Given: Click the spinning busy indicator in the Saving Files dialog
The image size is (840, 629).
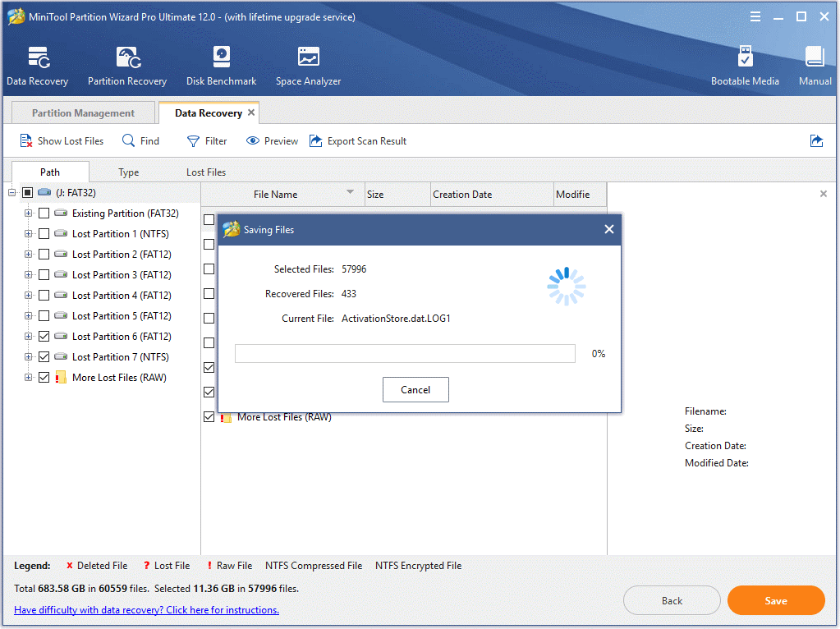Looking at the screenshot, I should coord(567,287).
